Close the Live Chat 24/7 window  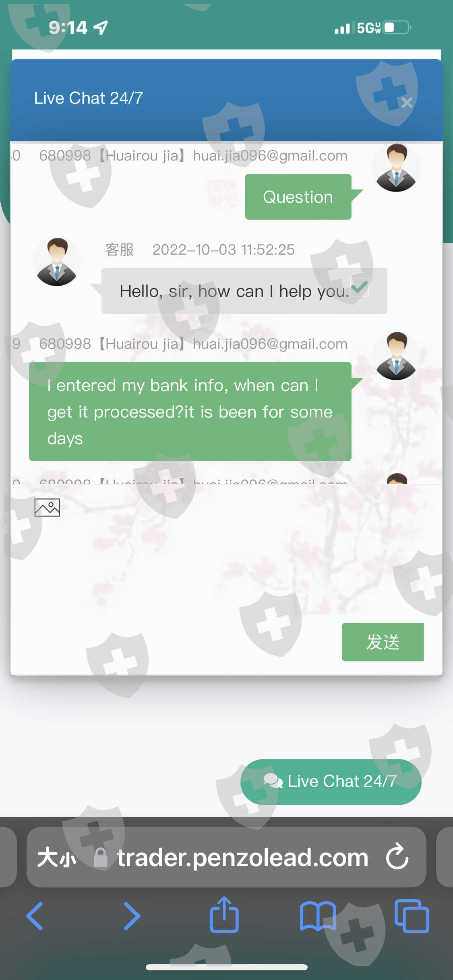tap(407, 103)
